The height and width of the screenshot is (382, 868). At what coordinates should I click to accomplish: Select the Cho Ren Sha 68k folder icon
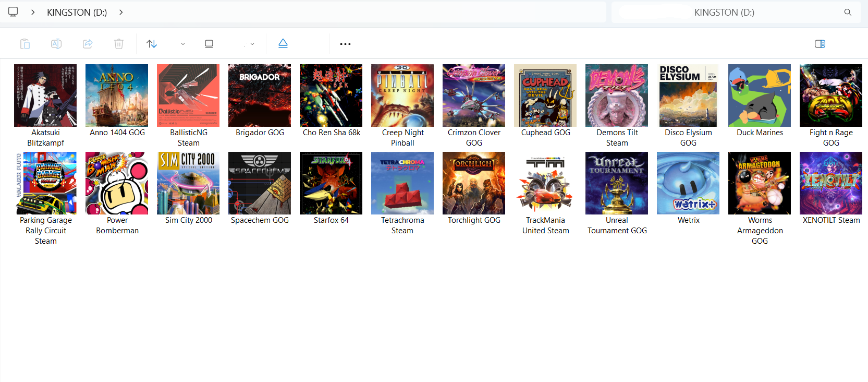(x=331, y=95)
